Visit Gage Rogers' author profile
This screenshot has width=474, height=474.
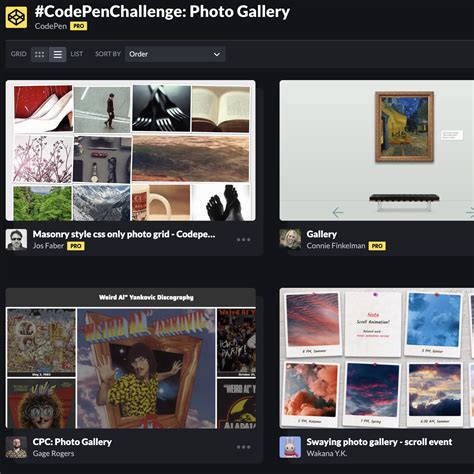(x=53, y=453)
